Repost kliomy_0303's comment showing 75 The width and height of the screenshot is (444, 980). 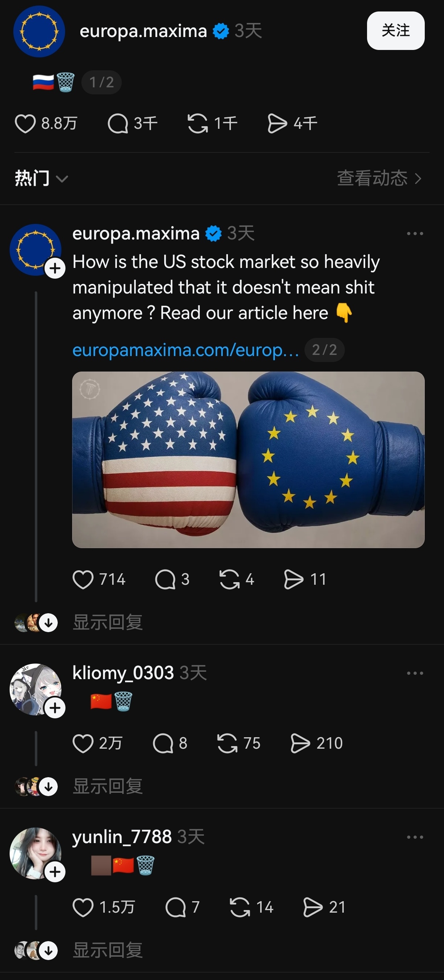227,744
